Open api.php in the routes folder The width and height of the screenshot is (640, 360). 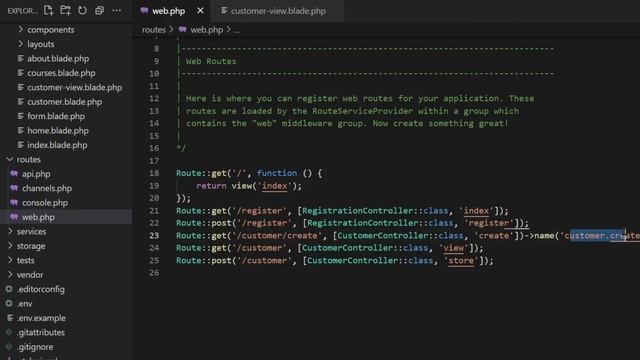point(36,174)
